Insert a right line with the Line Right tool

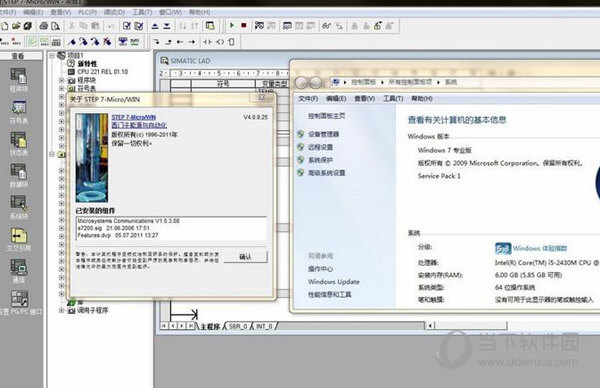[x=192, y=42]
